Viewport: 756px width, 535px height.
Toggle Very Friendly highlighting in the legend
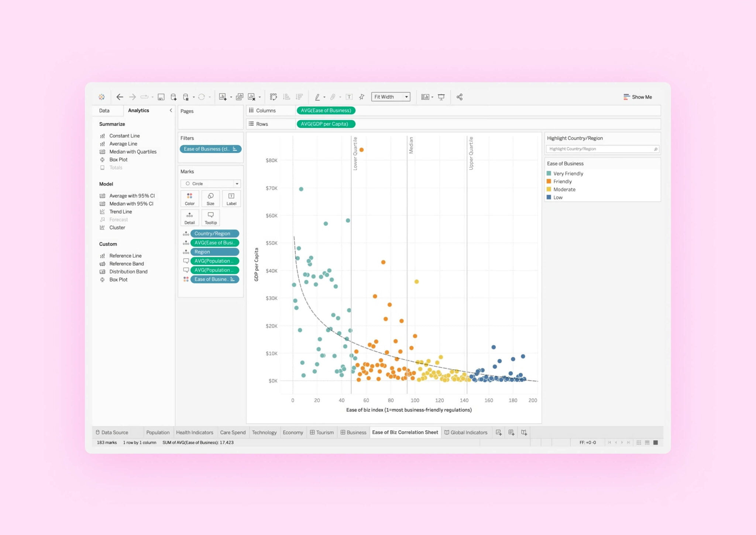(568, 173)
